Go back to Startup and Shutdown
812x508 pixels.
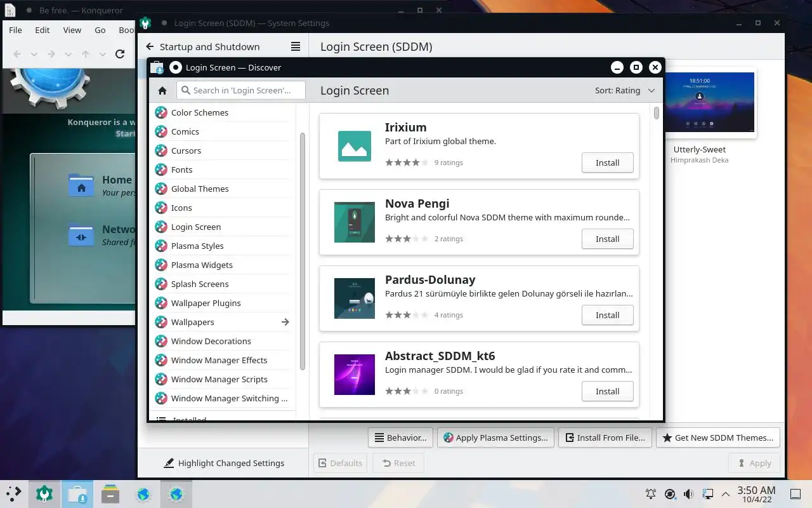[x=203, y=46]
